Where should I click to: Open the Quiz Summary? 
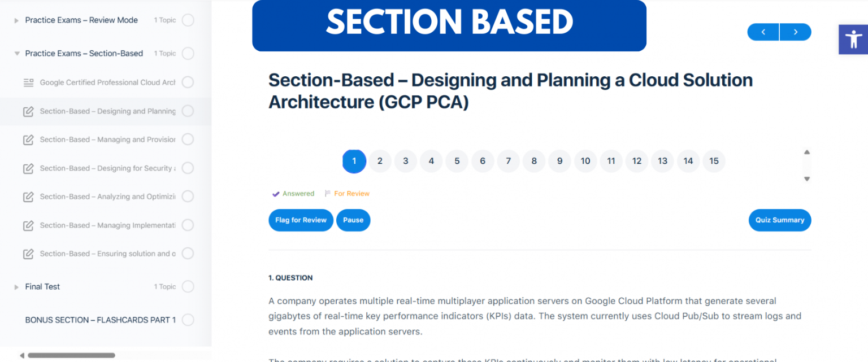point(780,220)
